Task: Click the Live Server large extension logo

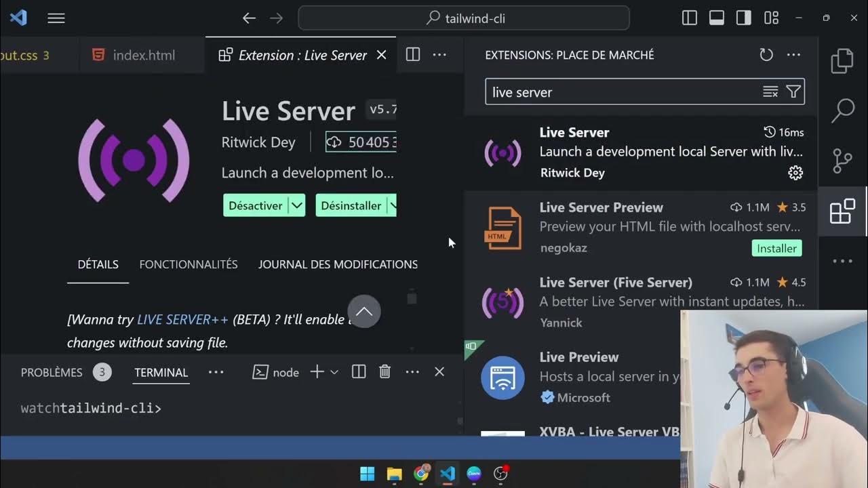Action: tap(134, 160)
